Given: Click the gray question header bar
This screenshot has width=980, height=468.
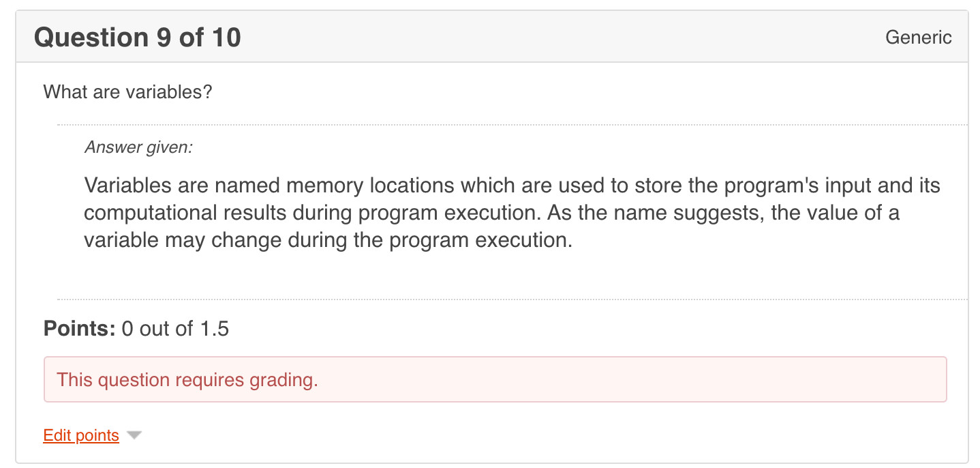Looking at the screenshot, I should [x=545, y=38].
